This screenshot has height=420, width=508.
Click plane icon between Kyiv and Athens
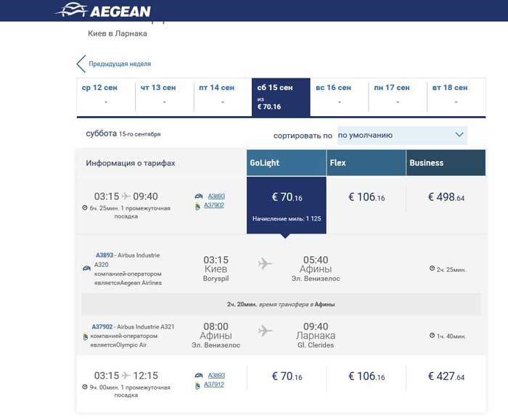point(265,263)
